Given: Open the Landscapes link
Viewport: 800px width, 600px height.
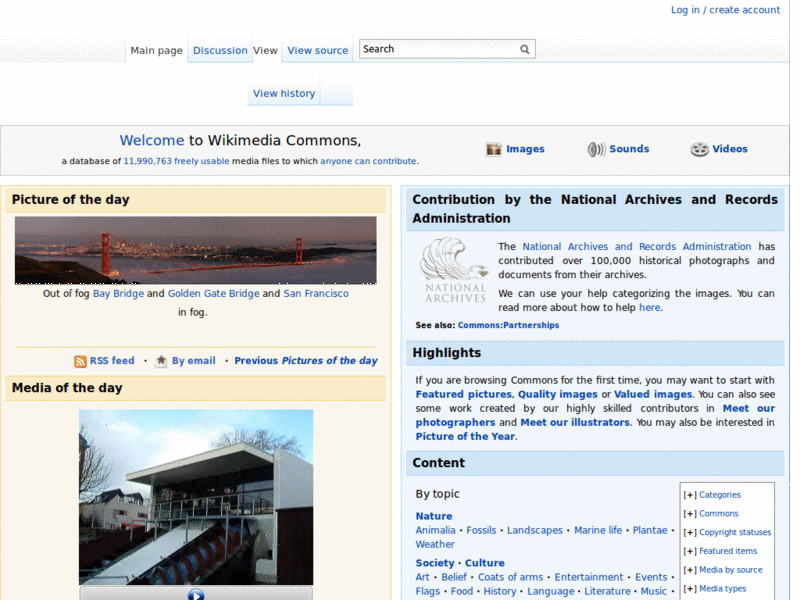Looking at the screenshot, I should pyautogui.click(x=535, y=531).
